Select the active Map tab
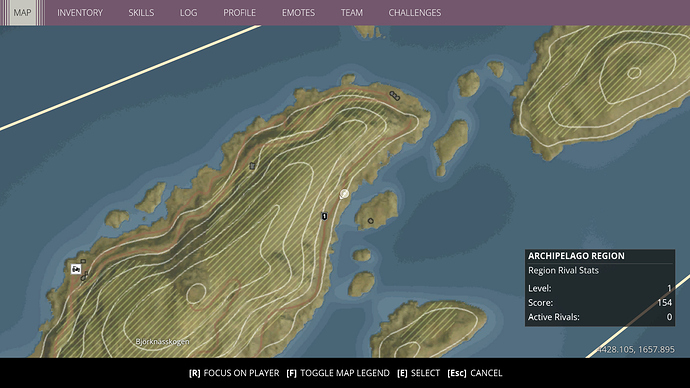Image resolution: width=690 pixels, height=388 pixels. [x=22, y=13]
